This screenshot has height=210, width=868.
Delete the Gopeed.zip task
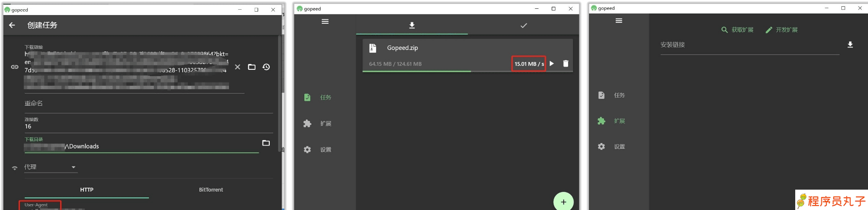pos(566,64)
